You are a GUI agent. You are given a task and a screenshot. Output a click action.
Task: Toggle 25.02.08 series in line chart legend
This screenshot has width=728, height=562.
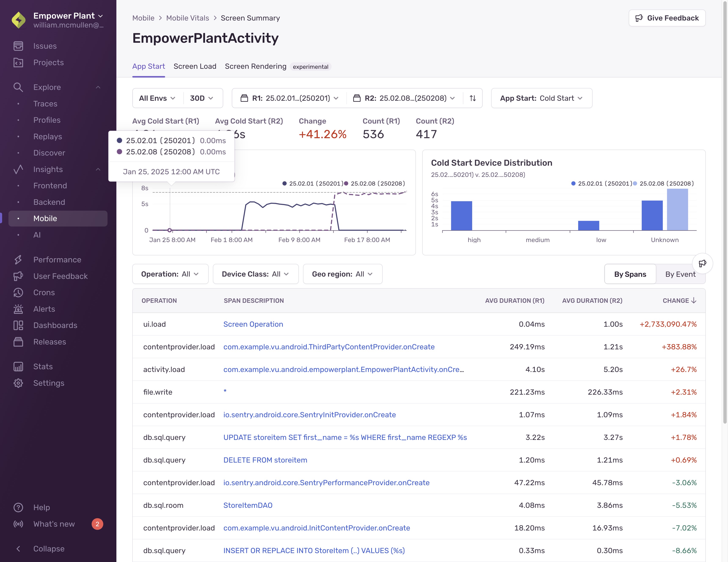coord(374,183)
